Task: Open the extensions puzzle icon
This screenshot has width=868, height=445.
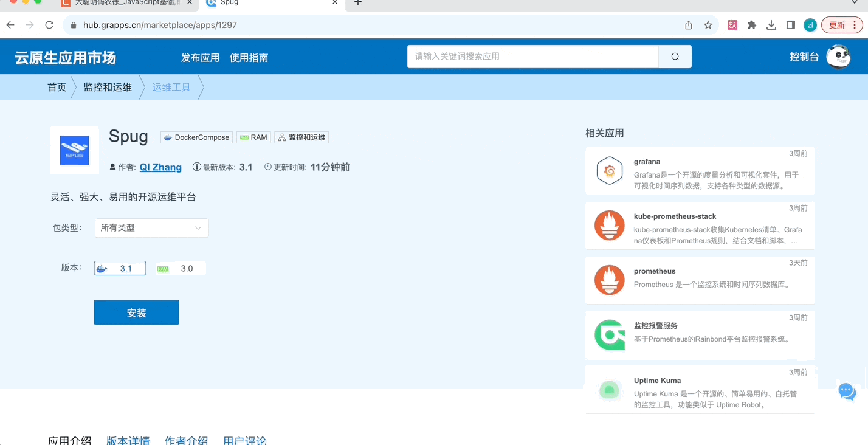Action: pyautogui.click(x=752, y=25)
